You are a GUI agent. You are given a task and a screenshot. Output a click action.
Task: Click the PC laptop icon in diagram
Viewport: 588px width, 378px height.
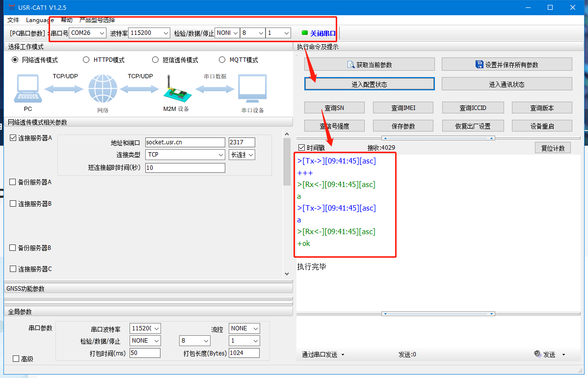coord(27,89)
